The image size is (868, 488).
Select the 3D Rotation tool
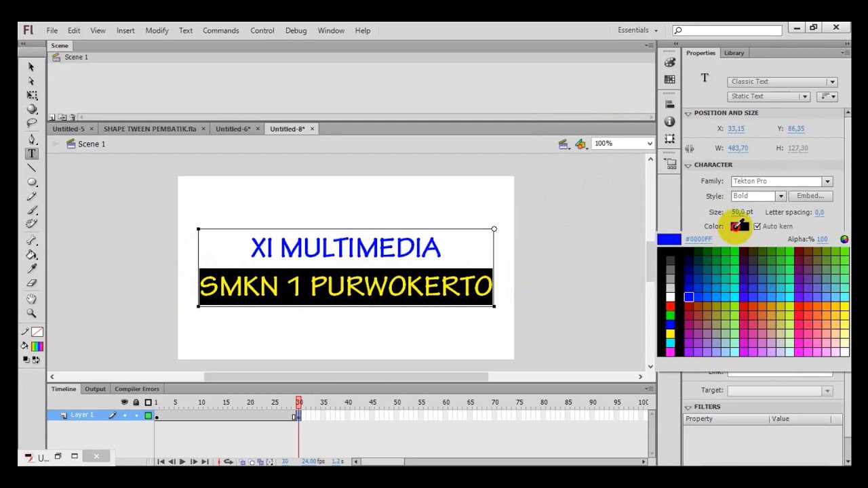[31, 109]
